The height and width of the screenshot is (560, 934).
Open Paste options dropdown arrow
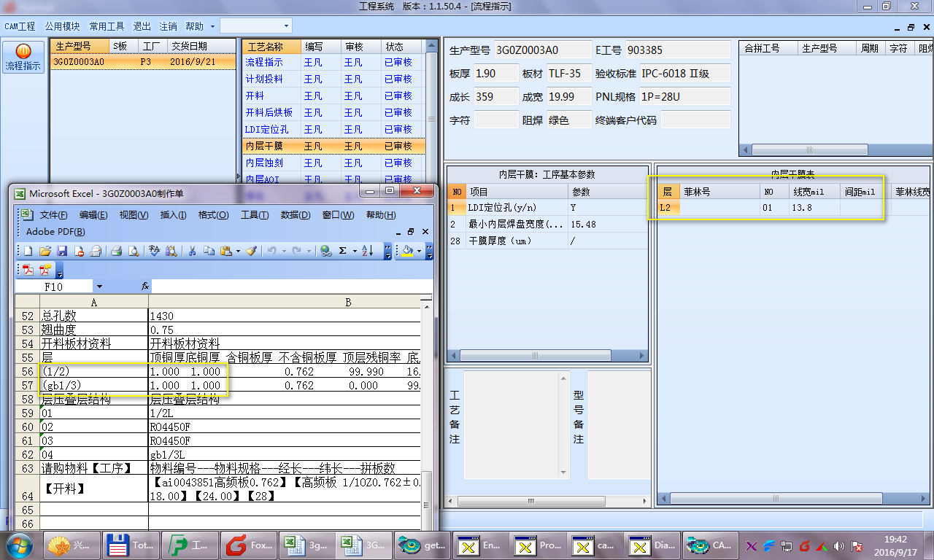[x=238, y=251]
